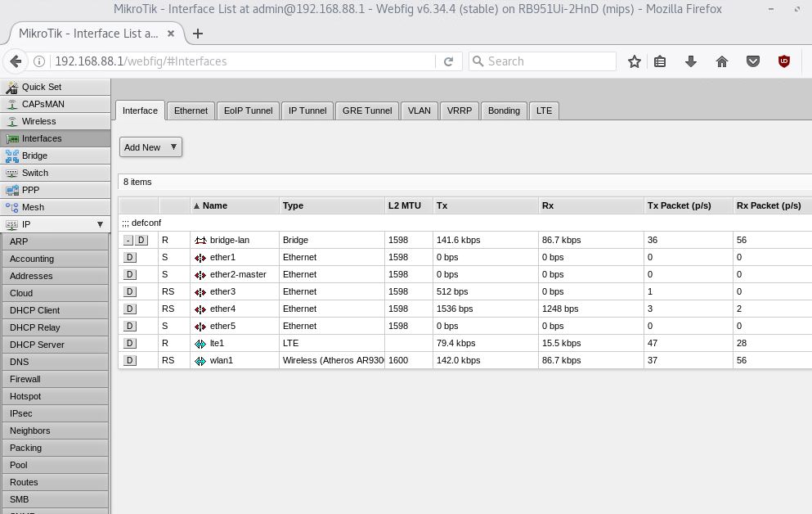Screen dimensions: 812x514
Task: Open the Firewall menu item
Action: pos(56,379)
